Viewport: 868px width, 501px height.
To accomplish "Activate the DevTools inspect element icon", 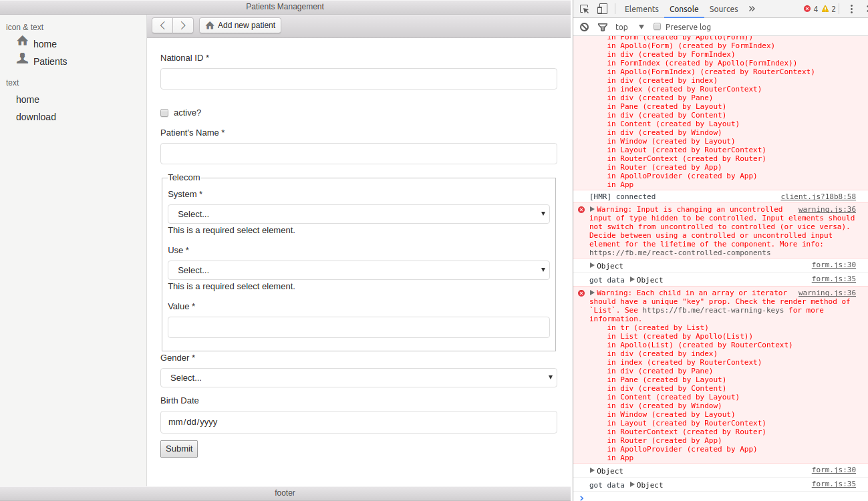I will tap(585, 9).
